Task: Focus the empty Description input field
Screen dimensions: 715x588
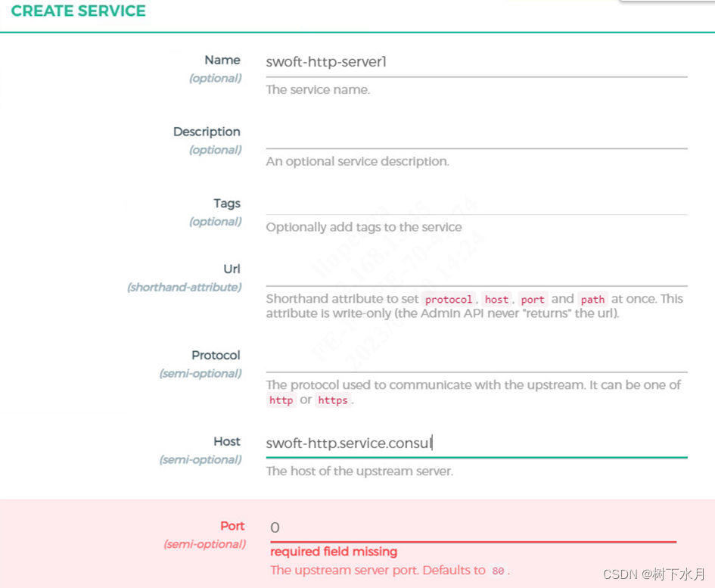Action: click(x=477, y=135)
